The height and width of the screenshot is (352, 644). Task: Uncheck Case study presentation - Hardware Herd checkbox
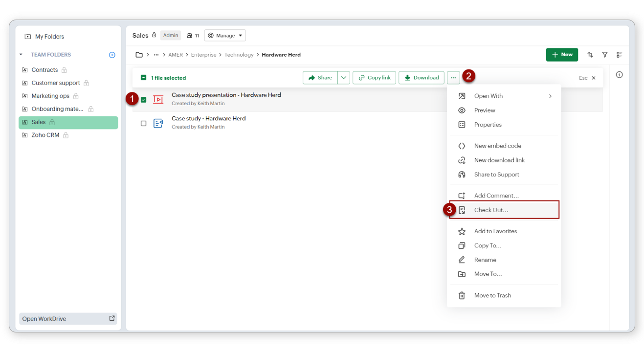(143, 100)
